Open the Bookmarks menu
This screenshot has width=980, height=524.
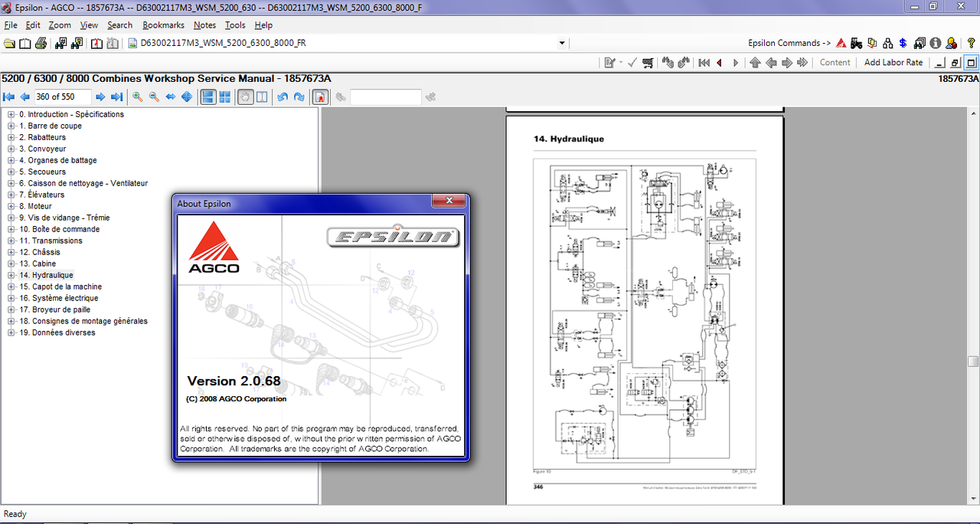(163, 25)
